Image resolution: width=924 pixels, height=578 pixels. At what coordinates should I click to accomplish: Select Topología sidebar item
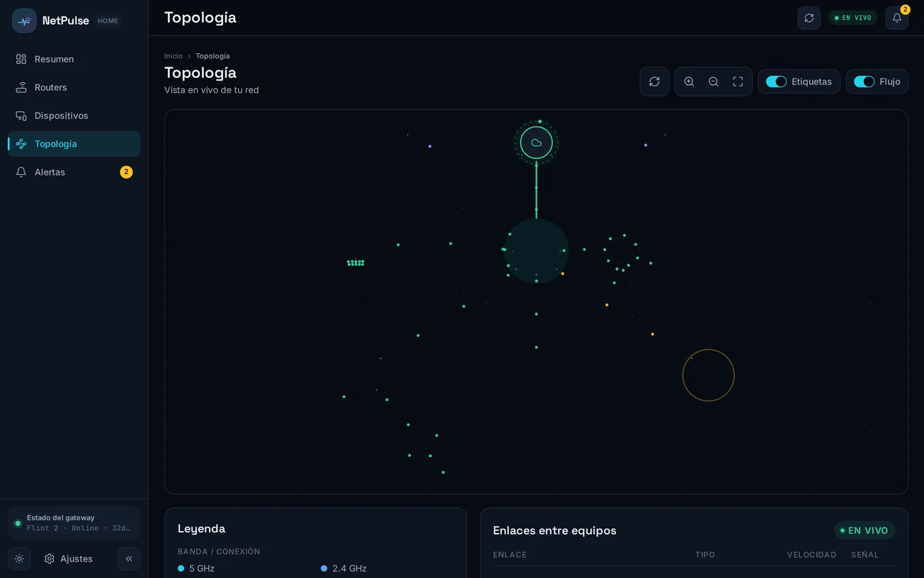(74, 144)
